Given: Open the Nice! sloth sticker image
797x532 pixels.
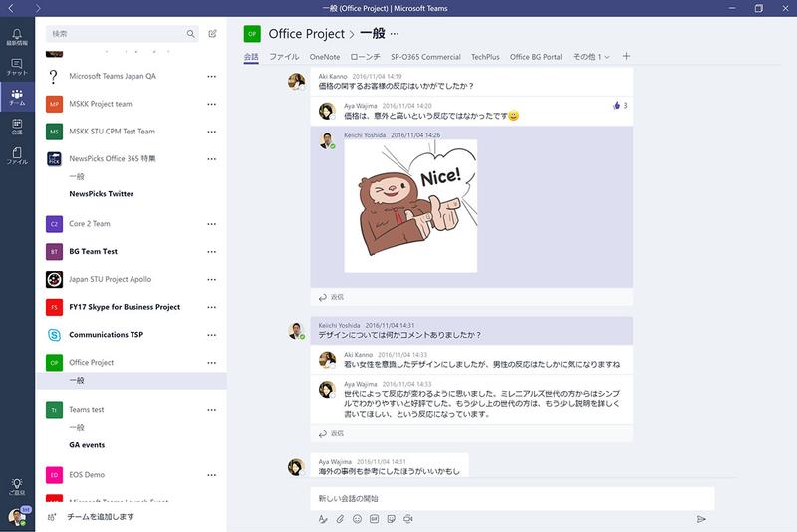Looking at the screenshot, I should tap(410, 206).
